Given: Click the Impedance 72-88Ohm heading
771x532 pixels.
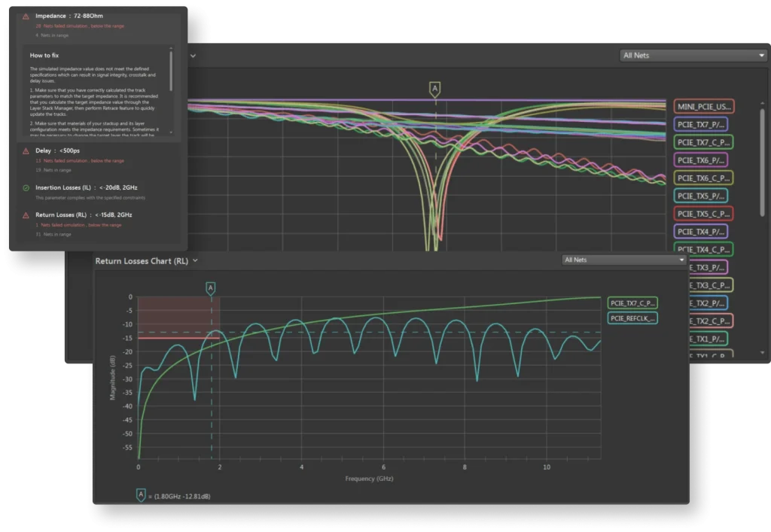Looking at the screenshot, I should coord(69,16).
